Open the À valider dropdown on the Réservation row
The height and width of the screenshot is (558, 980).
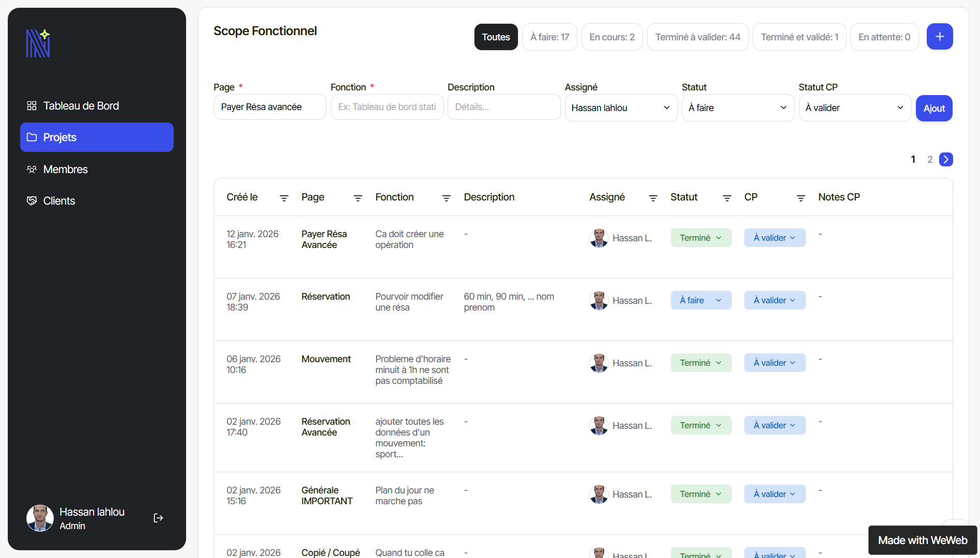point(774,300)
